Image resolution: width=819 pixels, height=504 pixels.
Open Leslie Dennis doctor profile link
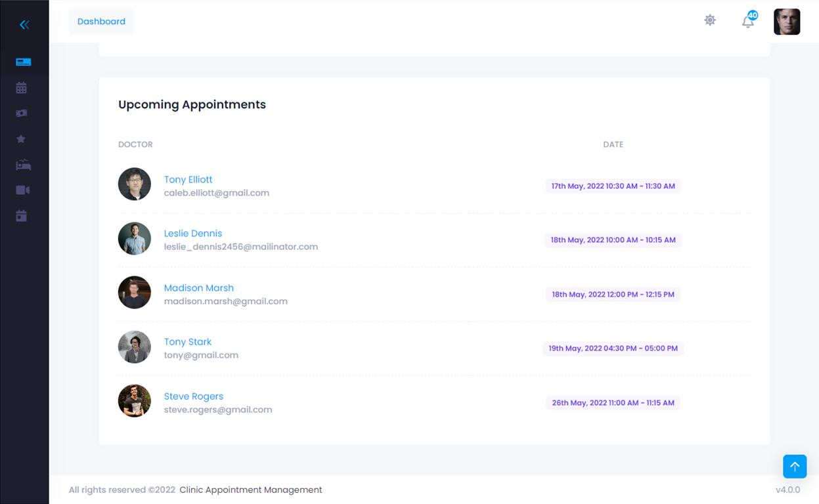(192, 234)
